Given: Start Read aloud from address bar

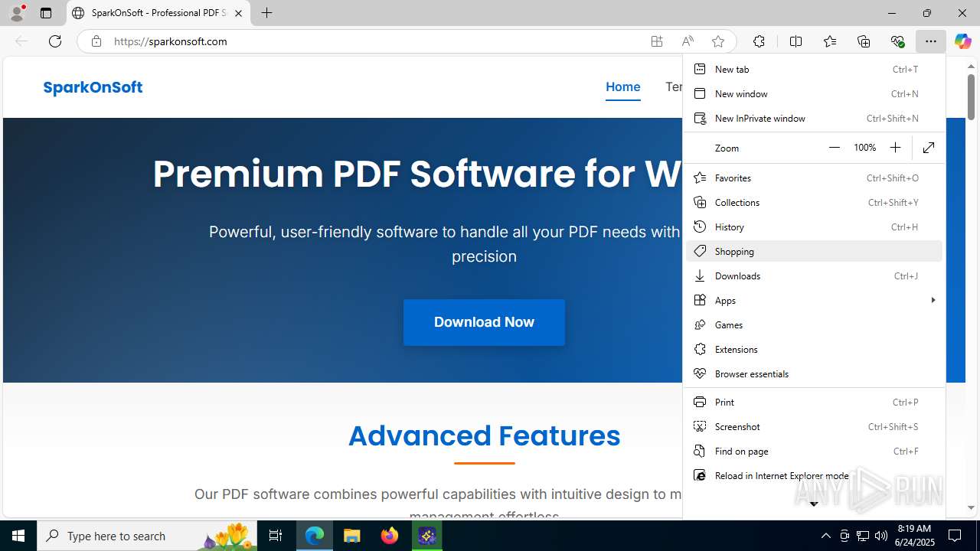Looking at the screenshot, I should coord(688,41).
